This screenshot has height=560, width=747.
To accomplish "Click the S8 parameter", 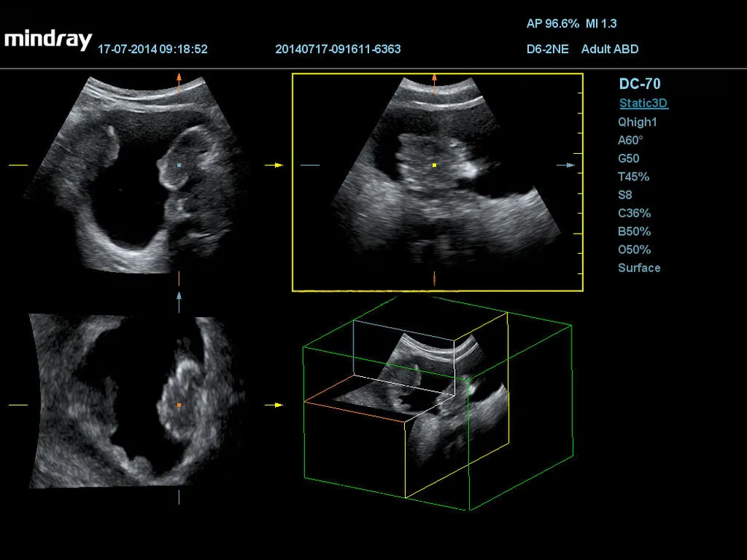I will (x=624, y=195).
